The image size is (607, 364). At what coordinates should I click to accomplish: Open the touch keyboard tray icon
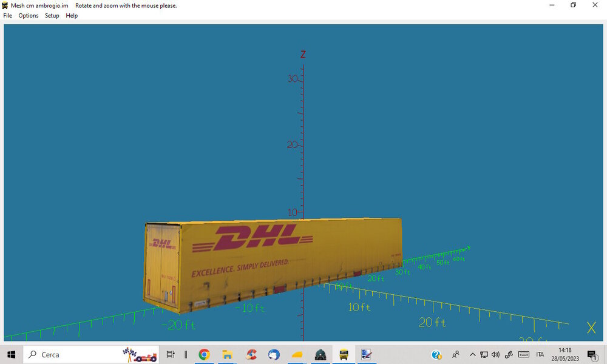pos(523,354)
